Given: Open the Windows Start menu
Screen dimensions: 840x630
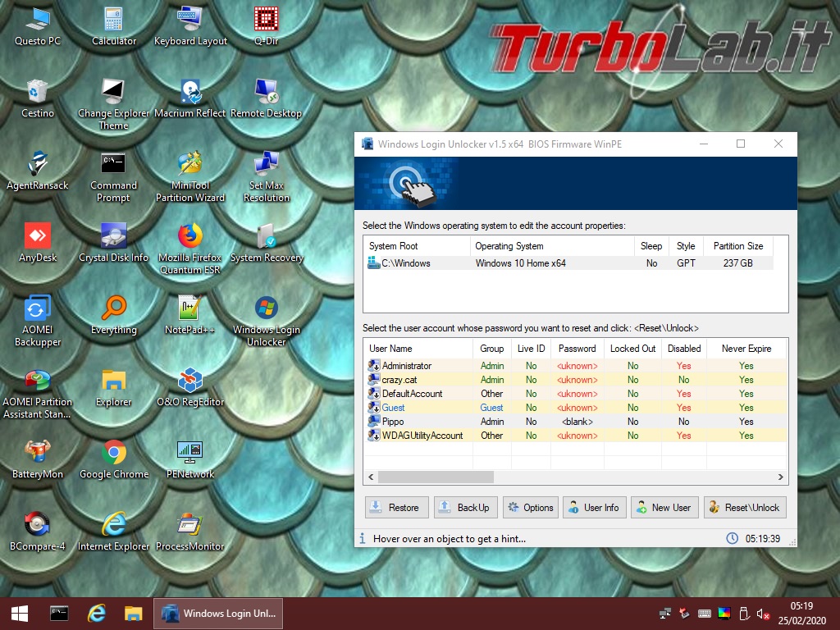Looking at the screenshot, I should (20, 614).
